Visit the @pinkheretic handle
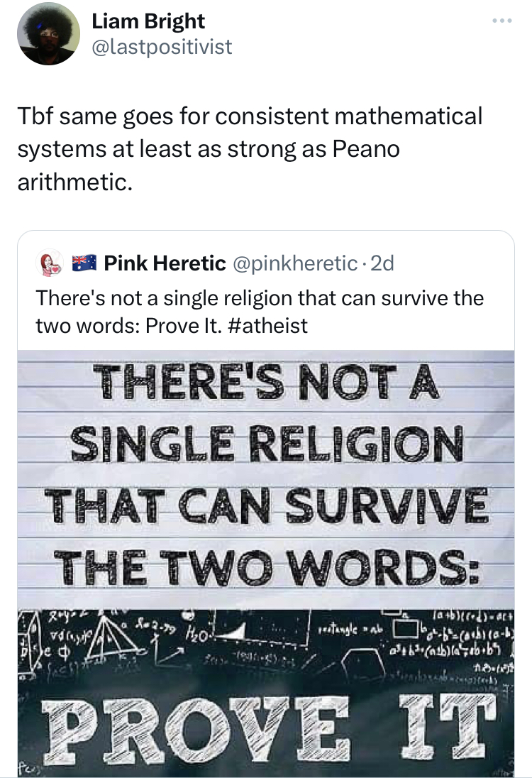 pyautogui.click(x=294, y=263)
